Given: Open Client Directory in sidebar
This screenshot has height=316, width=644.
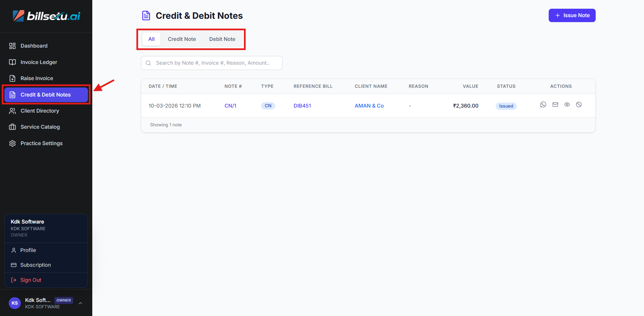Looking at the screenshot, I should pos(40,111).
